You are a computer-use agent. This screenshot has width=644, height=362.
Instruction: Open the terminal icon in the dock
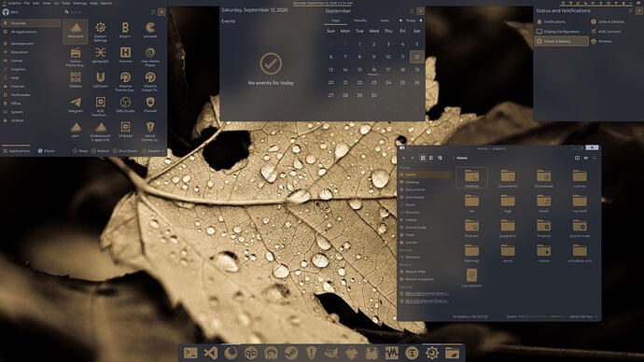tap(190, 353)
